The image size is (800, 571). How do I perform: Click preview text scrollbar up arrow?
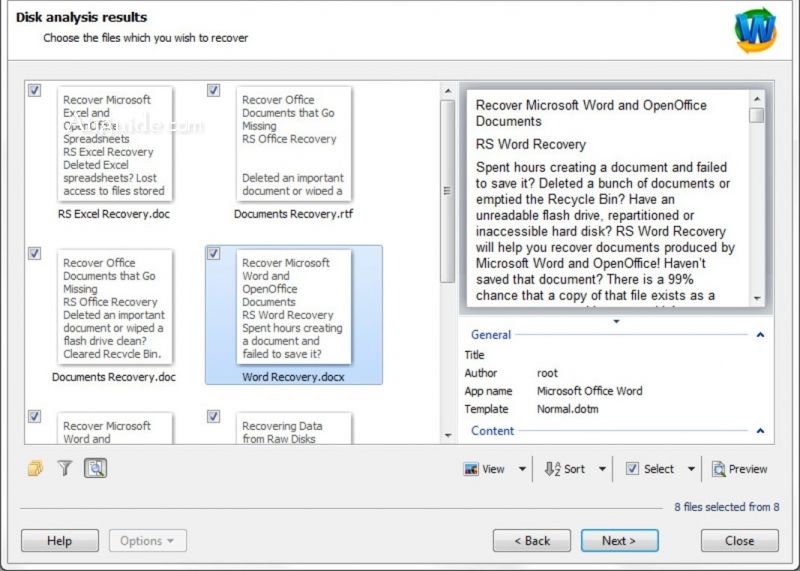757,98
